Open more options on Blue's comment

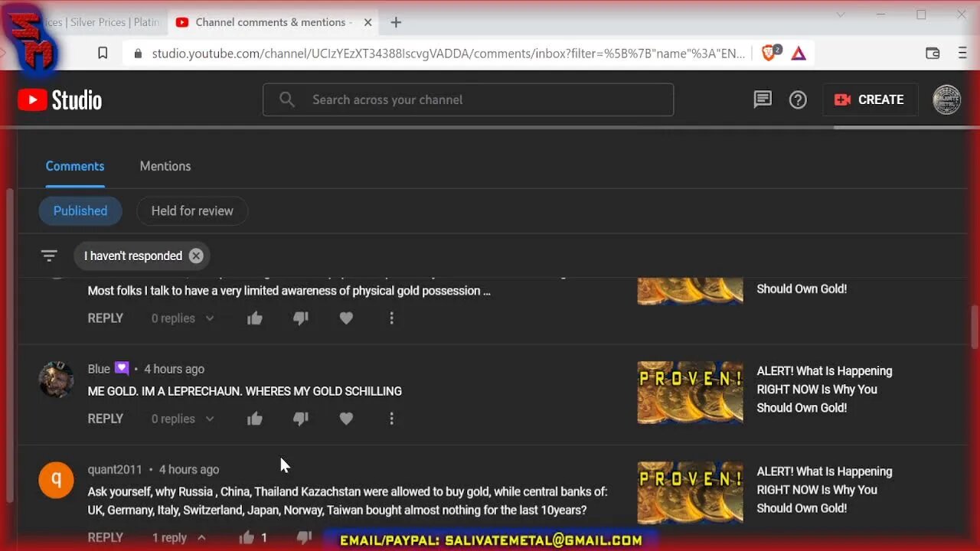[391, 419]
